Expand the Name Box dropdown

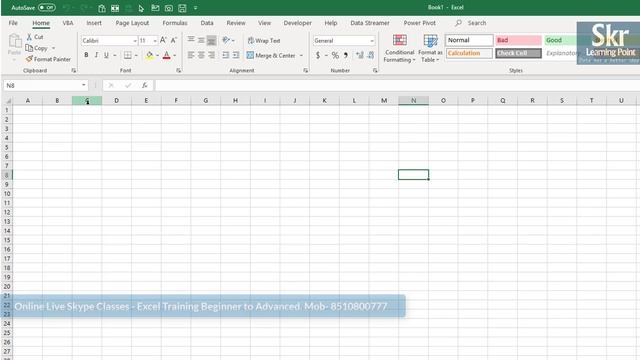pos(84,85)
